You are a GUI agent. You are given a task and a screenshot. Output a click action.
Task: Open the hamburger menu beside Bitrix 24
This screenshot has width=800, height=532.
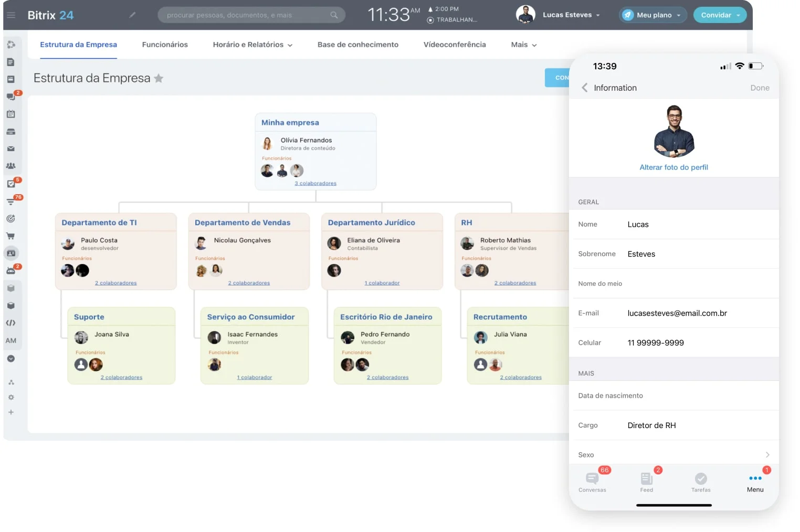coord(11,15)
